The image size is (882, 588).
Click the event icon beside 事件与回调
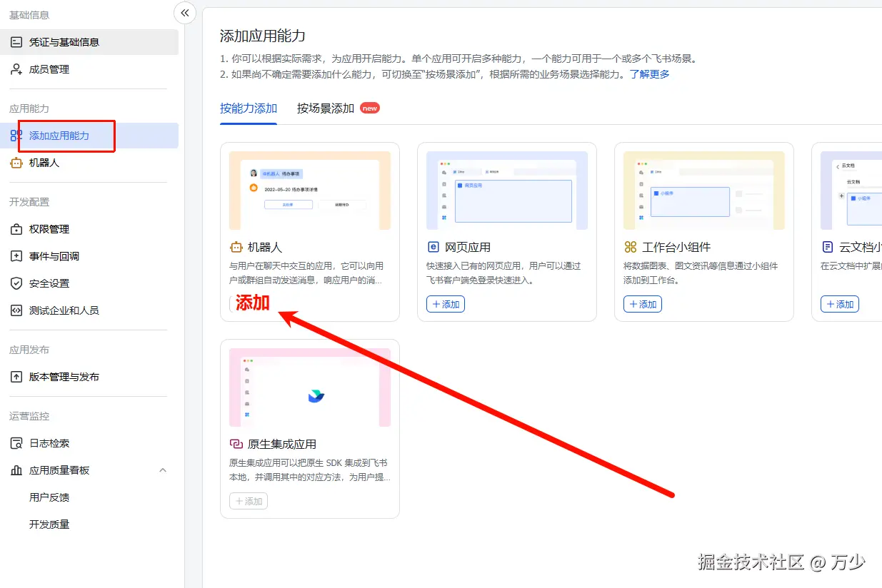tap(16, 256)
